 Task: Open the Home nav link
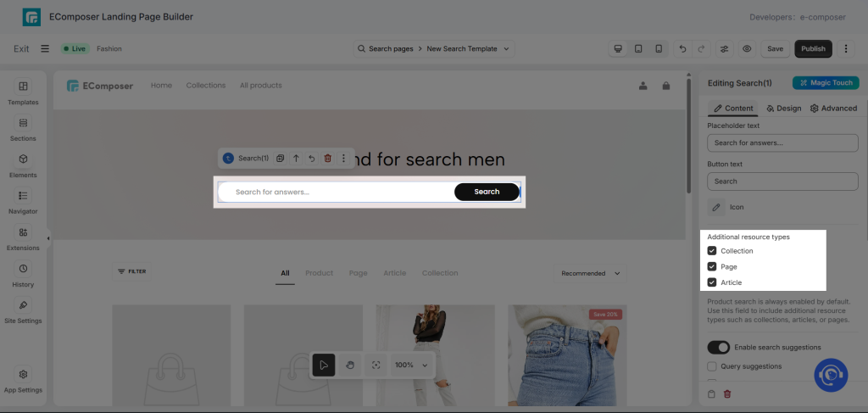tap(162, 86)
